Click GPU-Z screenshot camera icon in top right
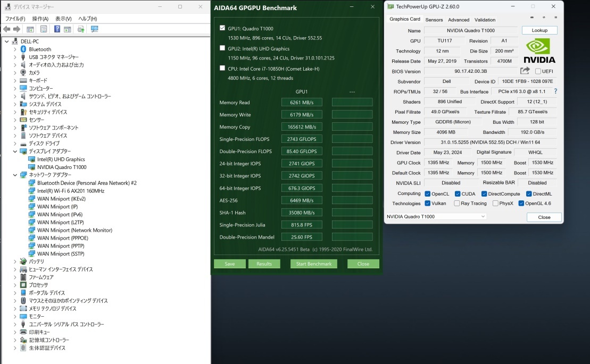This screenshot has width=590, height=364. tap(531, 18)
